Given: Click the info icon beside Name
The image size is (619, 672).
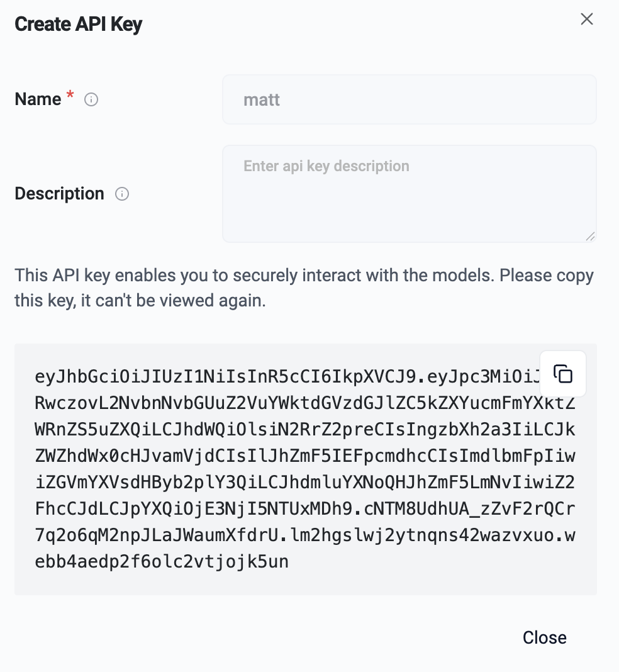Looking at the screenshot, I should 91,99.
